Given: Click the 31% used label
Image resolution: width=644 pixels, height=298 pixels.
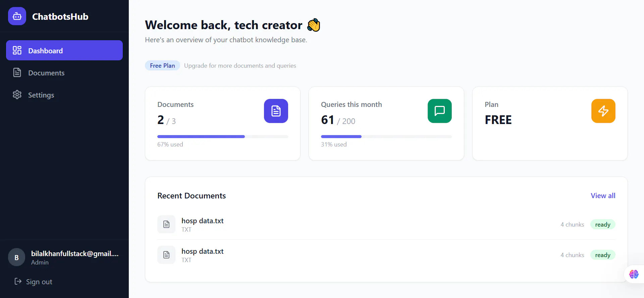Looking at the screenshot, I should [334, 144].
